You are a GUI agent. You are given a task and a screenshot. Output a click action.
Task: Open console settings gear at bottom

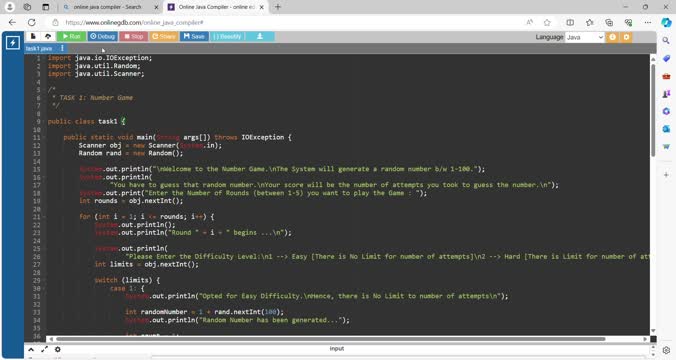[x=57, y=349]
